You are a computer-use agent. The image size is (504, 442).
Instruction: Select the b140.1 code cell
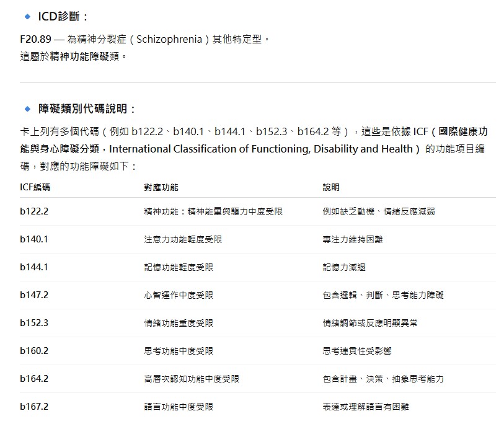pyautogui.click(x=34, y=239)
